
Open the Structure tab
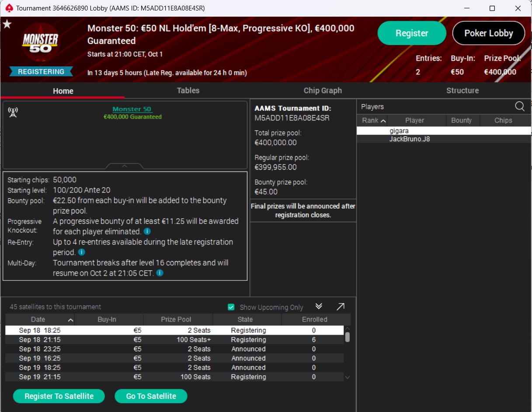[x=462, y=91]
